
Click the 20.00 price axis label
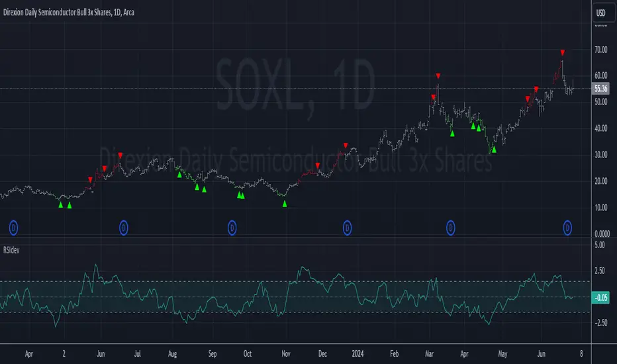[601, 181]
